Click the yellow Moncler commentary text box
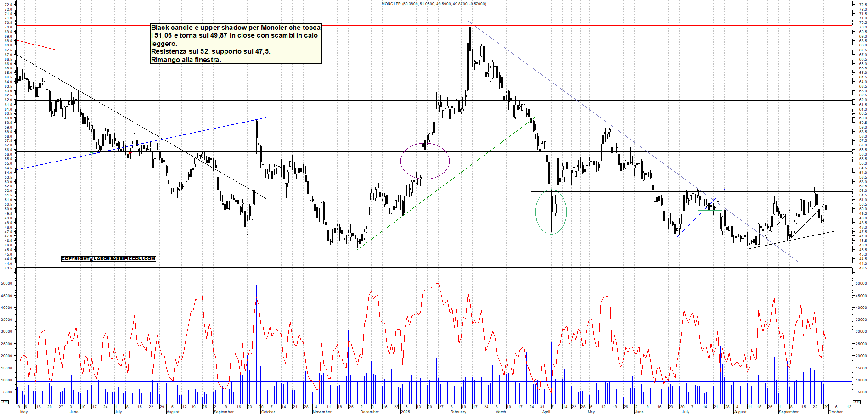 (x=236, y=44)
